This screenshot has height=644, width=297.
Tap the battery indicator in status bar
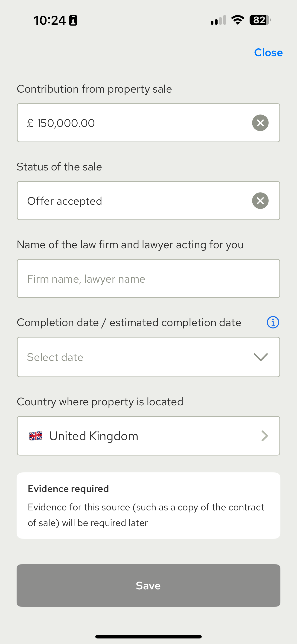pyautogui.click(x=260, y=20)
